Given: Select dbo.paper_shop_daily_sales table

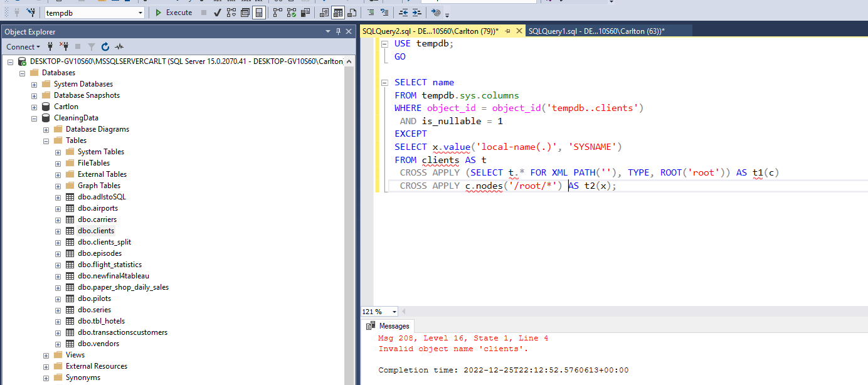Looking at the screenshot, I should tap(123, 287).
